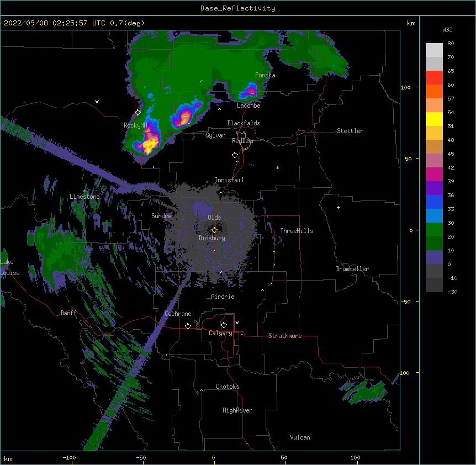
Task: Click the yellow diamond marker south of RedDeer
Action: point(235,155)
